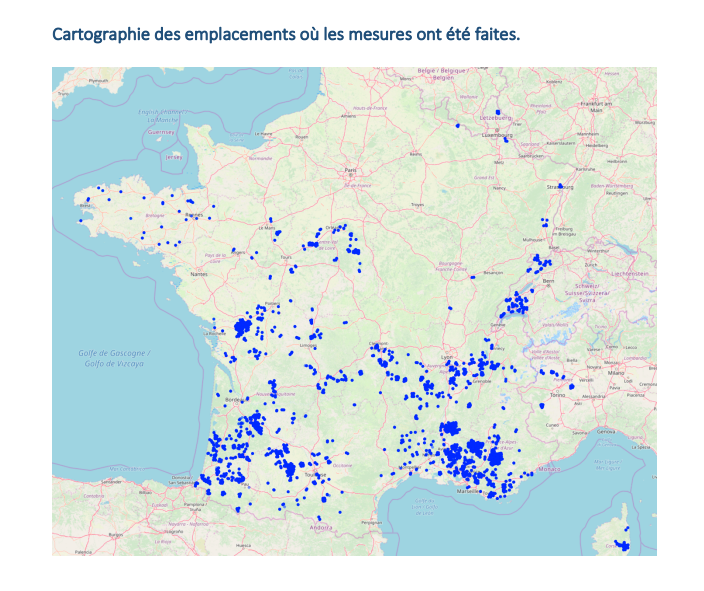
Task: Click the 'Freiburg im Breisgau' label
Action: [564, 232]
